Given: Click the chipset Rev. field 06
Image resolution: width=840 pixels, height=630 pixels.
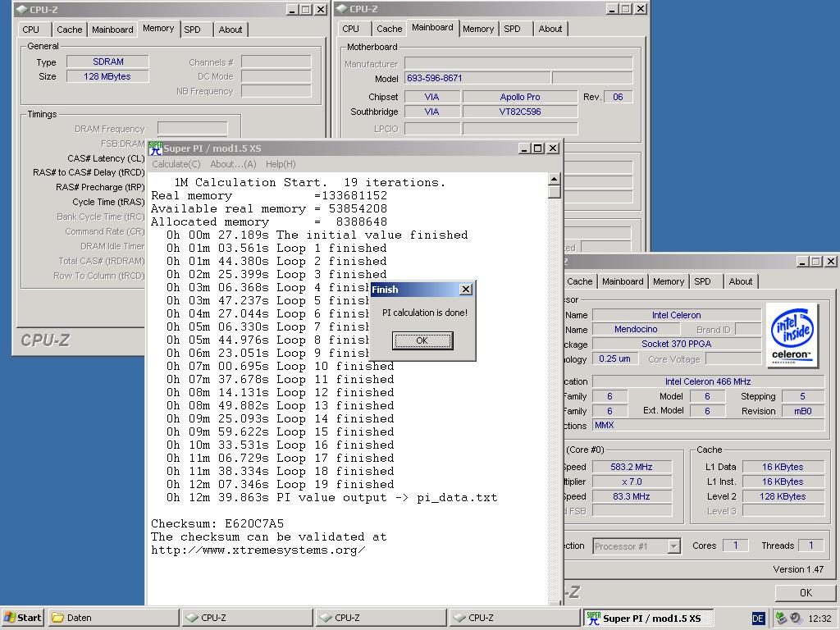Looking at the screenshot, I should 619,97.
